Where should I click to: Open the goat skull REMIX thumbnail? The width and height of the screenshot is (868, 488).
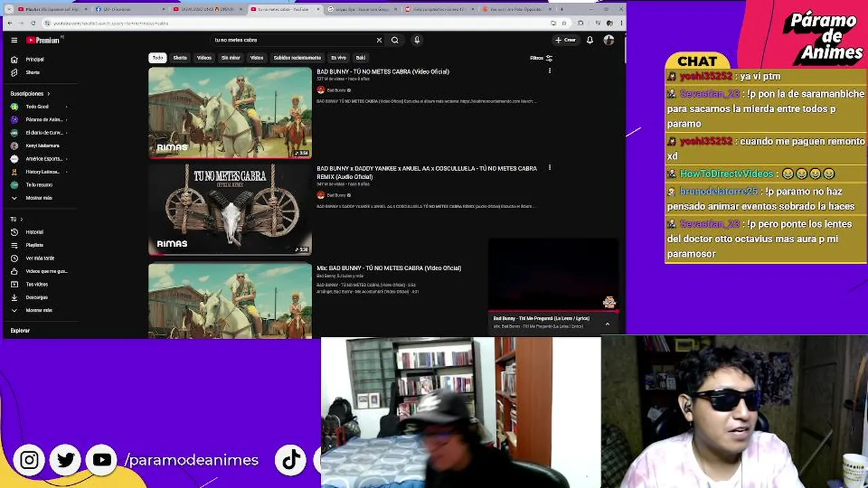pyautogui.click(x=230, y=209)
